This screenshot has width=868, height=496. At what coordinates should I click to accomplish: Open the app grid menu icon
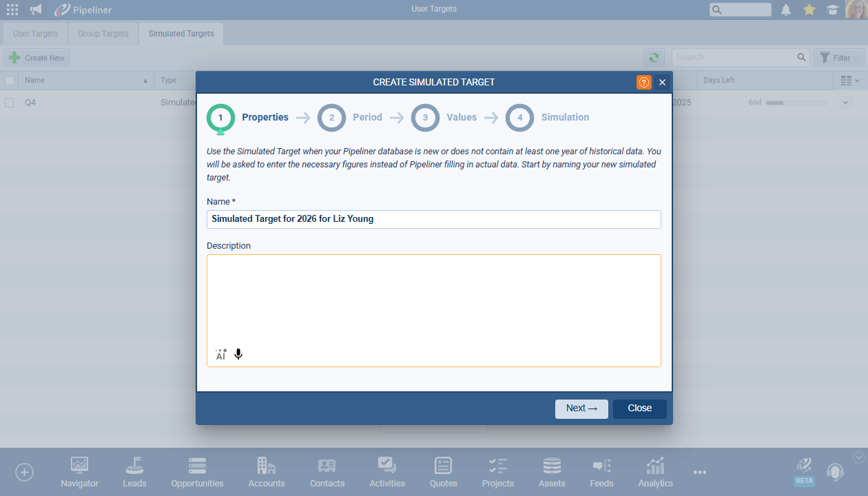pyautogui.click(x=12, y=10)
